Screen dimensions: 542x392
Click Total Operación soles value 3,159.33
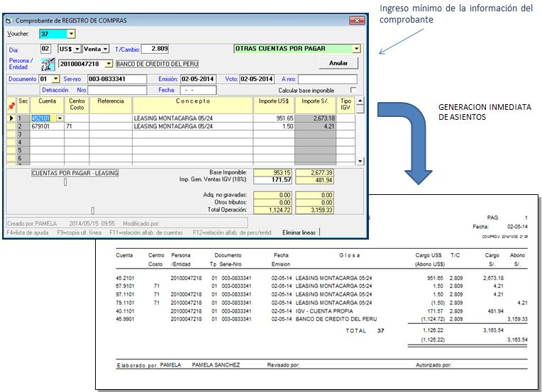point(314,210)
